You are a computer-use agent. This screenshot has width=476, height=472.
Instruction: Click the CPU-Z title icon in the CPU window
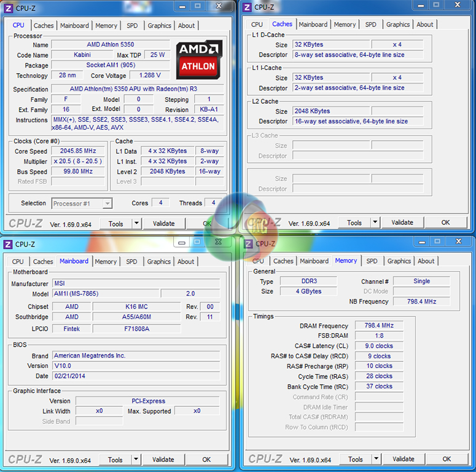coord(9,7)
